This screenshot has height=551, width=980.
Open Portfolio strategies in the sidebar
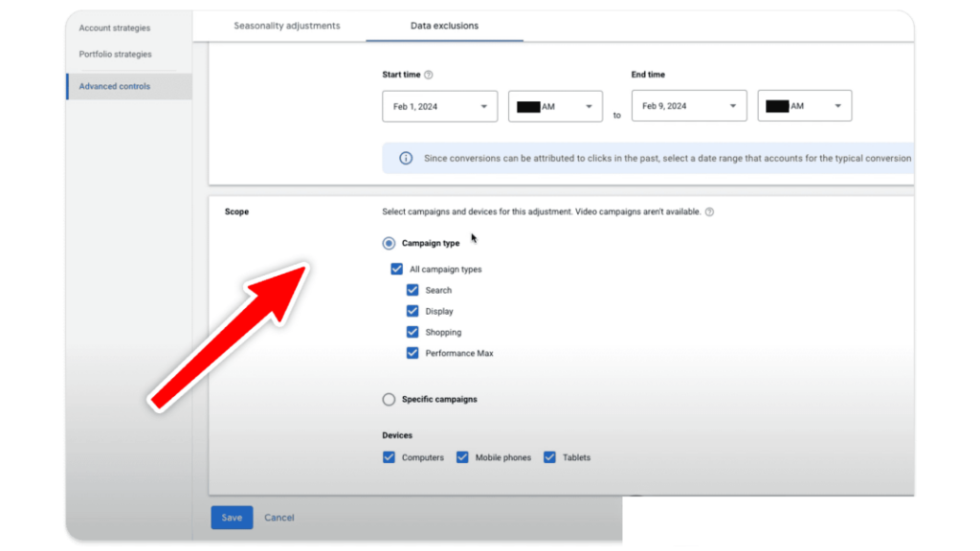pos(115,55)
